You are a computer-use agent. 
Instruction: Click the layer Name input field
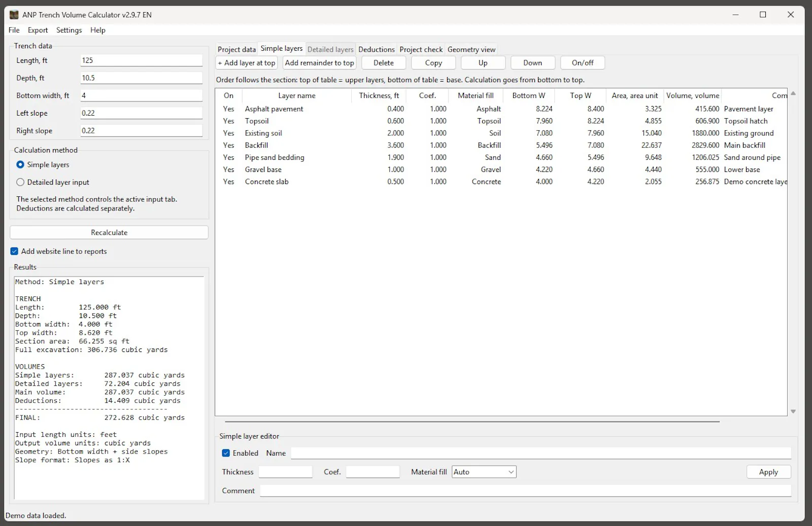[x=541, y=453]
